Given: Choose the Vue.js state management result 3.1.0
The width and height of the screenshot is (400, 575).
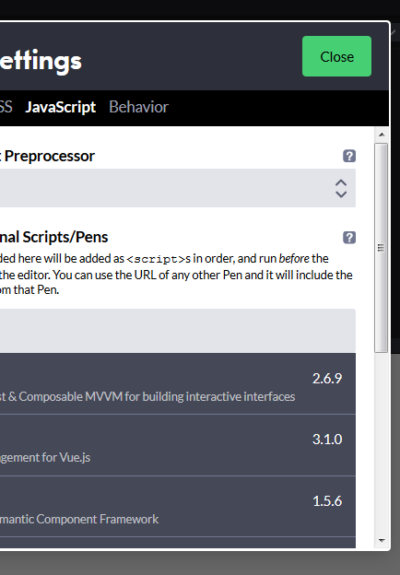Looking at the screenshot, I should [178, 445].
